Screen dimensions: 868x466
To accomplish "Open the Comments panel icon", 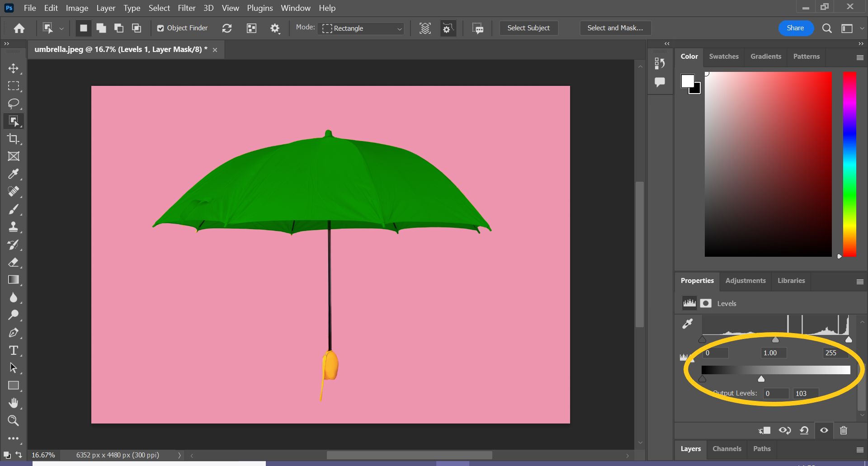I will 660,82.
